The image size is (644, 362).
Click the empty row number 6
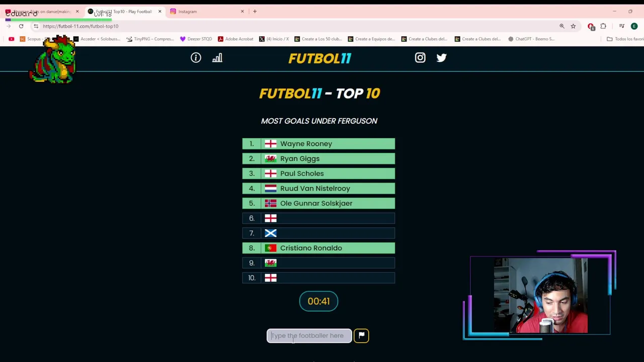[318, 218]
